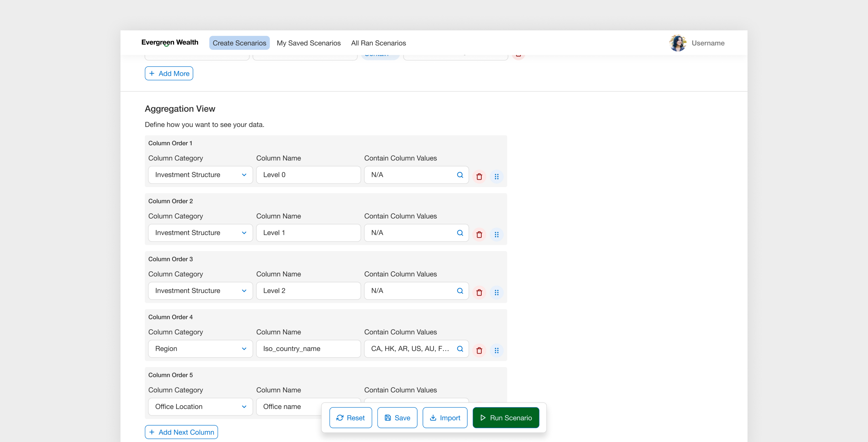This screenshot has height=442, width=868.
Task: Open Column Order 1 category dropdown
Action: point(200,175)
